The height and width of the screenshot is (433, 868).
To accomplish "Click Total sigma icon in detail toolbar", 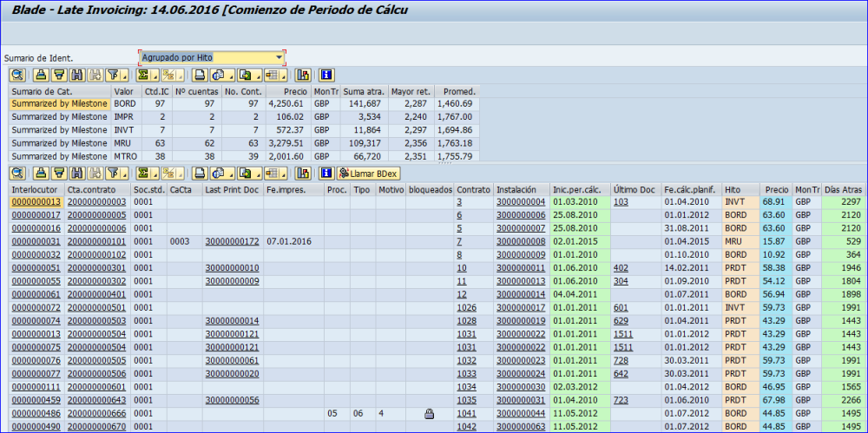I will pos(144,174).
